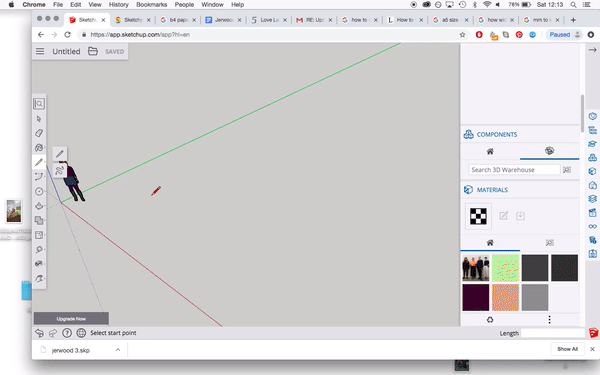Pick the dark maroon material swatch
Image resolution: width=600 pixels, height=375 pixels.
pyautogui.click(x=476, y=297)
